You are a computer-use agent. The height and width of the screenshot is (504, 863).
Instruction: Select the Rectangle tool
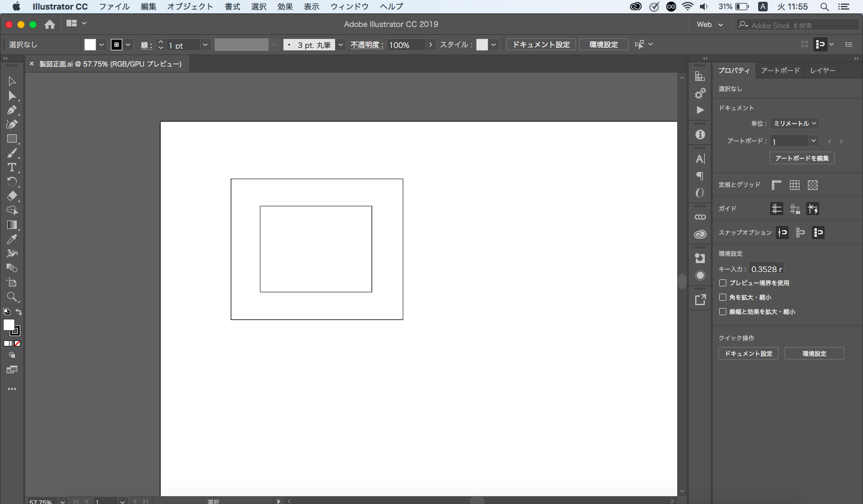pyautogui.click(x=12, y=139)
